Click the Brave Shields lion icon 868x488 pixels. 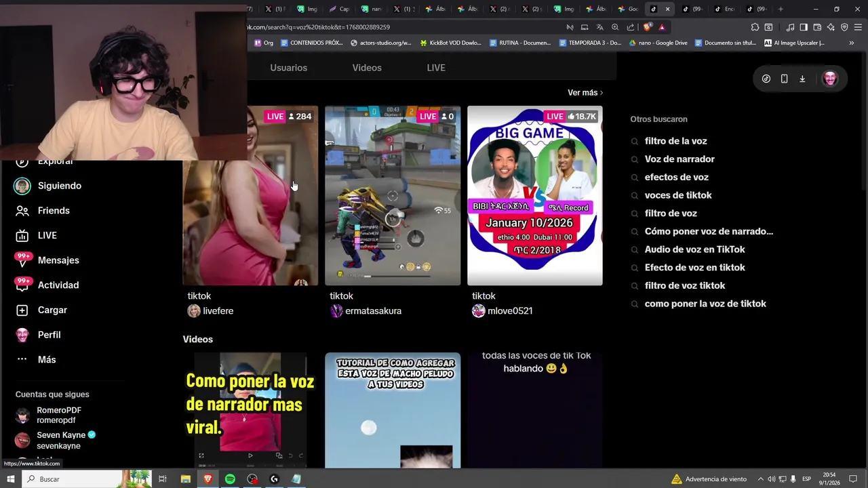(x=648, y=27)
